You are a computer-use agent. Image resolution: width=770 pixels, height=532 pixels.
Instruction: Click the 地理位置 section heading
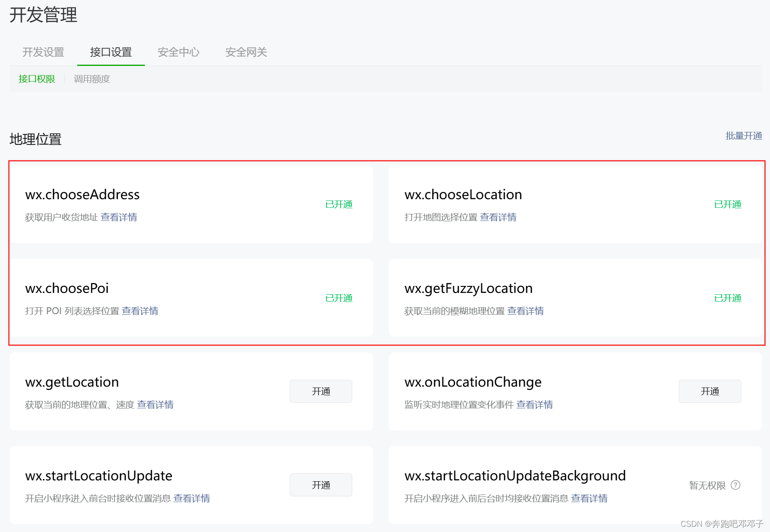click(x=36, y=139)
